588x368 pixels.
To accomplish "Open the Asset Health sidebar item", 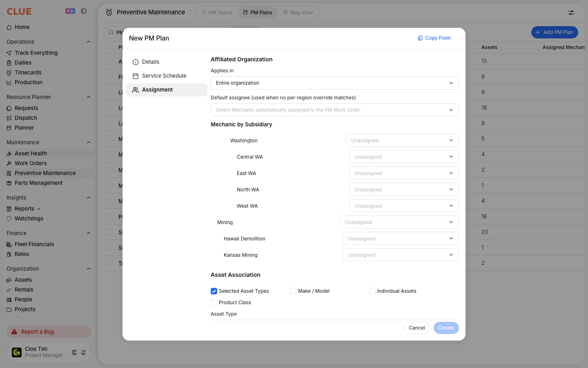I will click(x=49, y=153).
